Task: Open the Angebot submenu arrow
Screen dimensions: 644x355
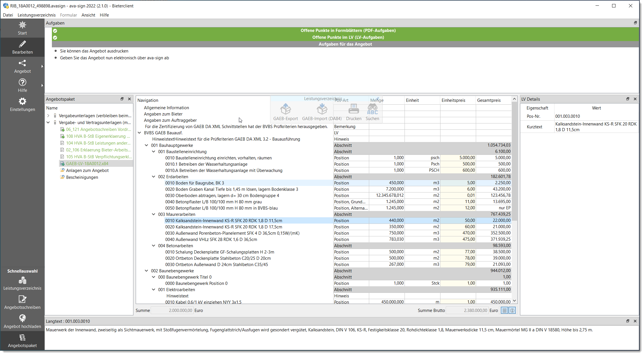Action: pos(42,66)
